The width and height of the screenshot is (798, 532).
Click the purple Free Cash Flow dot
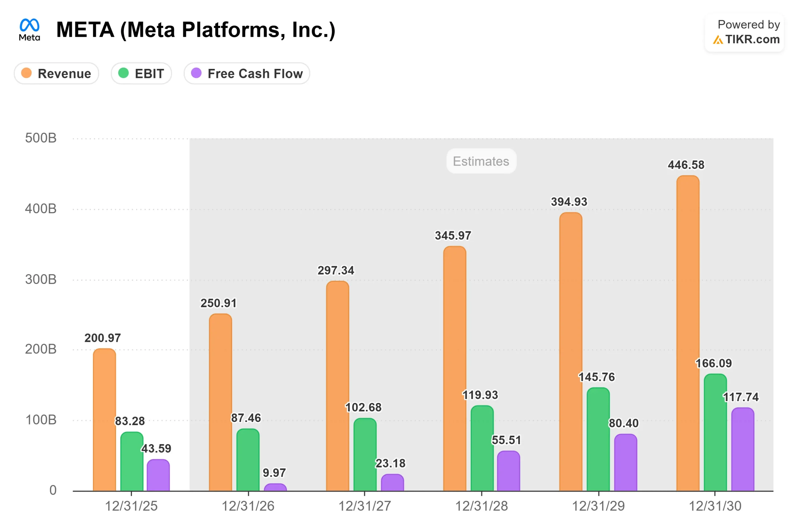coord(196,73)
